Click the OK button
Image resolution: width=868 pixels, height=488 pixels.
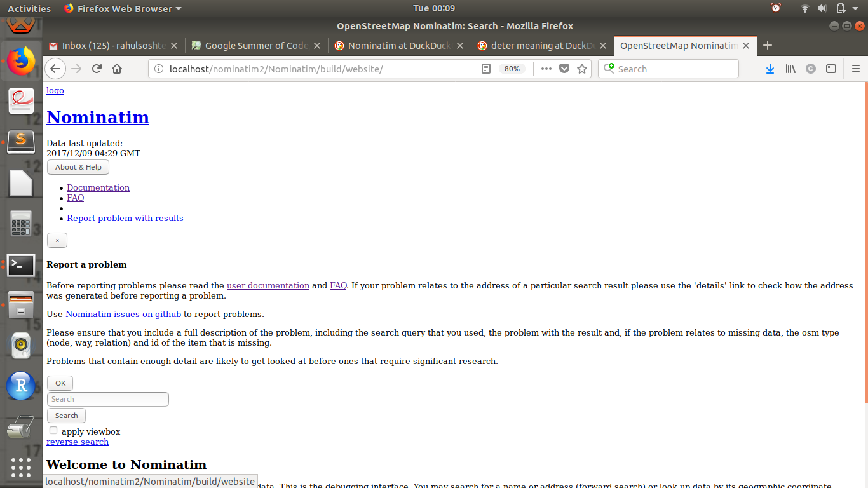[x=60, y=383]
